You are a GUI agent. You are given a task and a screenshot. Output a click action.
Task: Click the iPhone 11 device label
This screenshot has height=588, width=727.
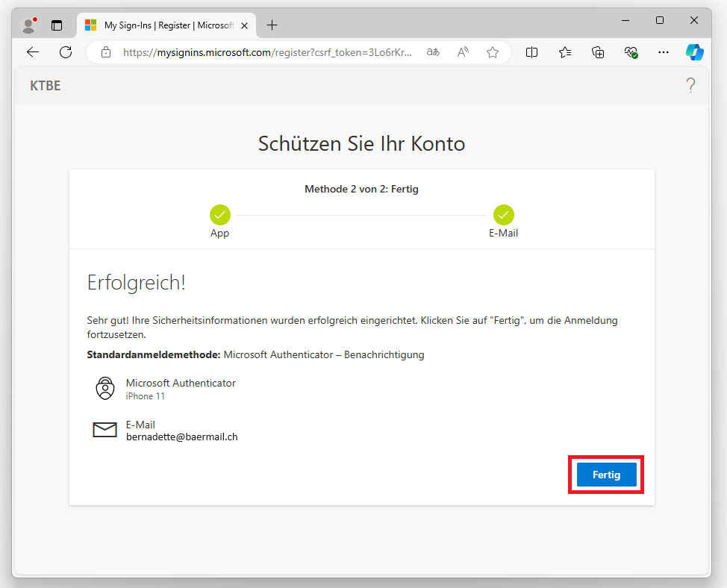(145, 396)
